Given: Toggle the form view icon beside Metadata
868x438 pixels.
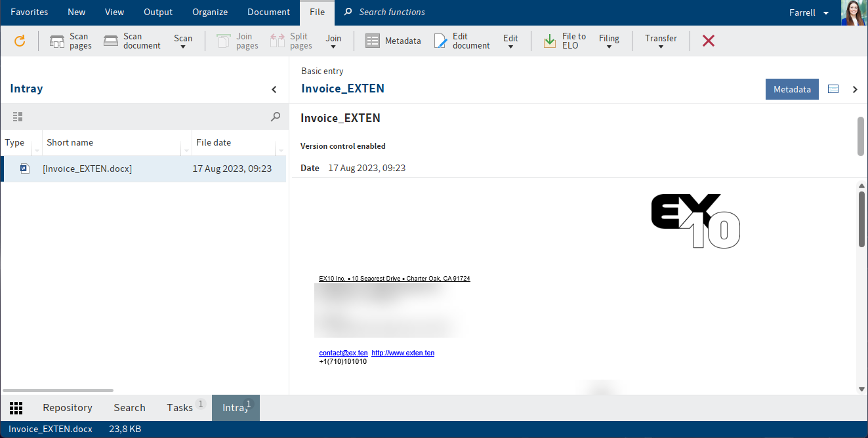Looking at the screenshot, I should (833, 89).
